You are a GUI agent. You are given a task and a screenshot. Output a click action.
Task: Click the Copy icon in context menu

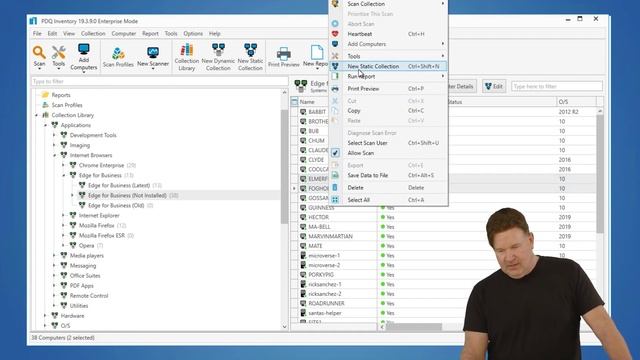[x=335, y=111]
